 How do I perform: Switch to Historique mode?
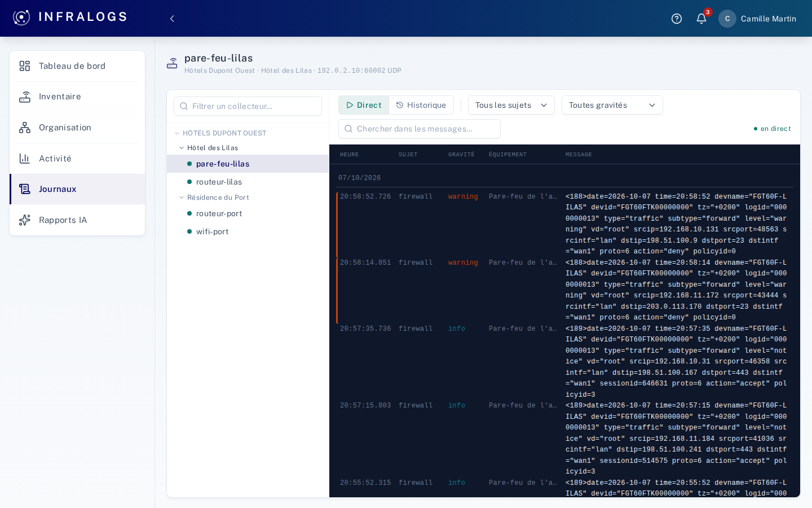pos(421,105)
